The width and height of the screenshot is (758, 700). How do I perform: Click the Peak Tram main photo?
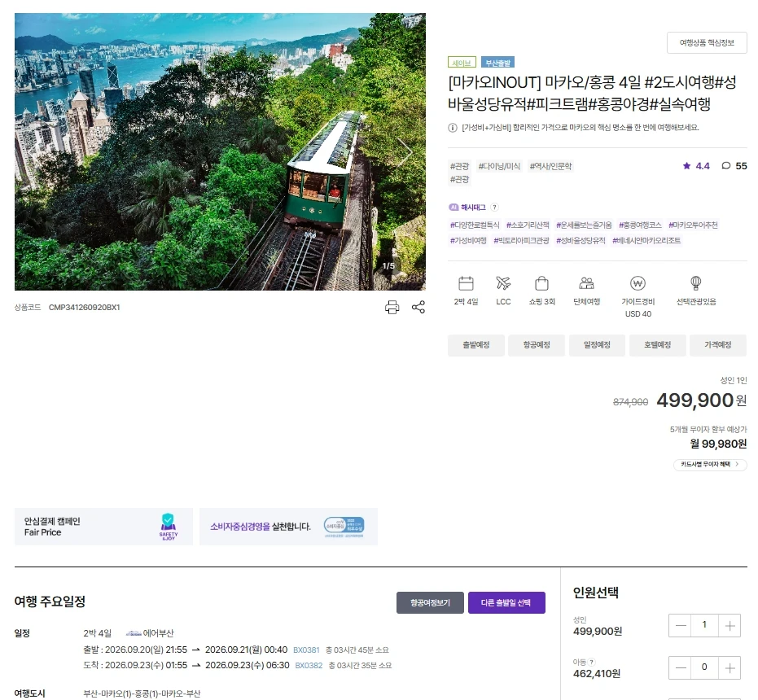(x=220, y=151)
